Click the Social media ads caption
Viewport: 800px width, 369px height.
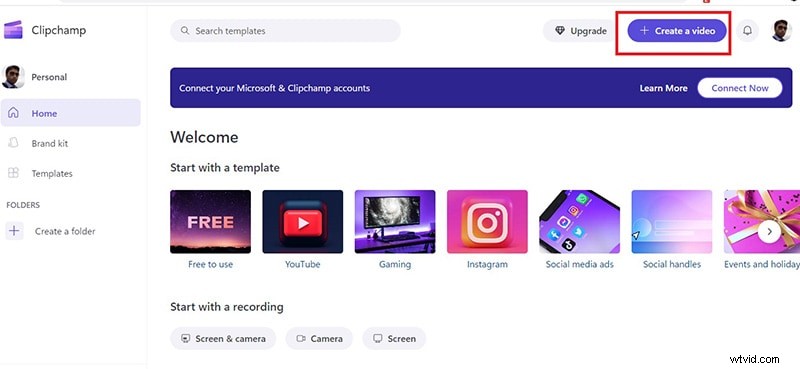click(x=580, y=264)
